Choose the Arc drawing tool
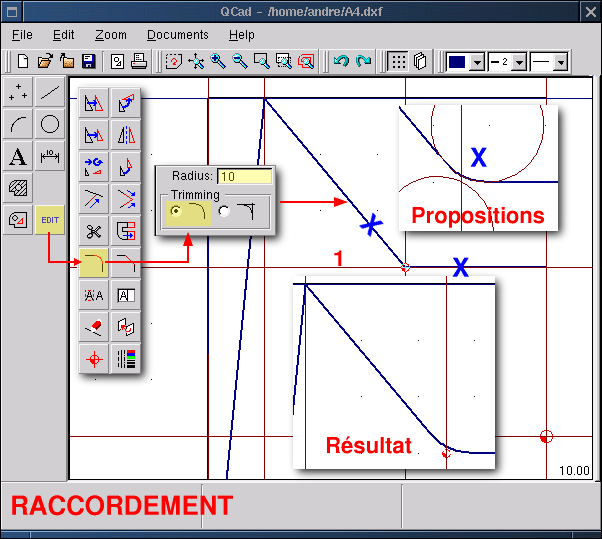 click(x=18, y=125)
